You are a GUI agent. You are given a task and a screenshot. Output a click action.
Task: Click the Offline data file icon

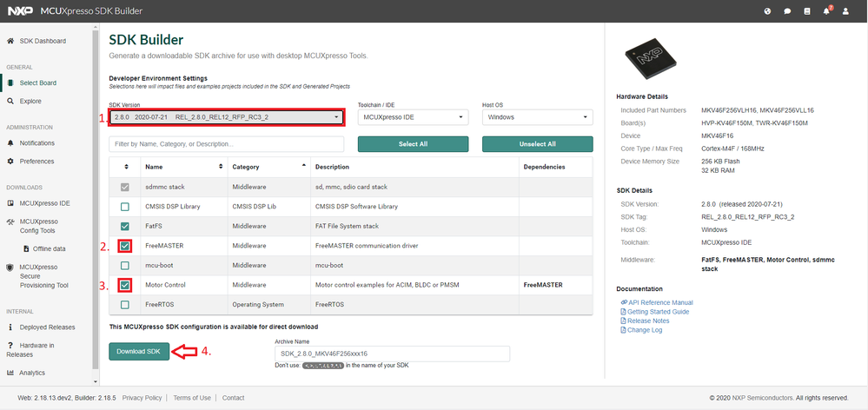coord(26,249)
